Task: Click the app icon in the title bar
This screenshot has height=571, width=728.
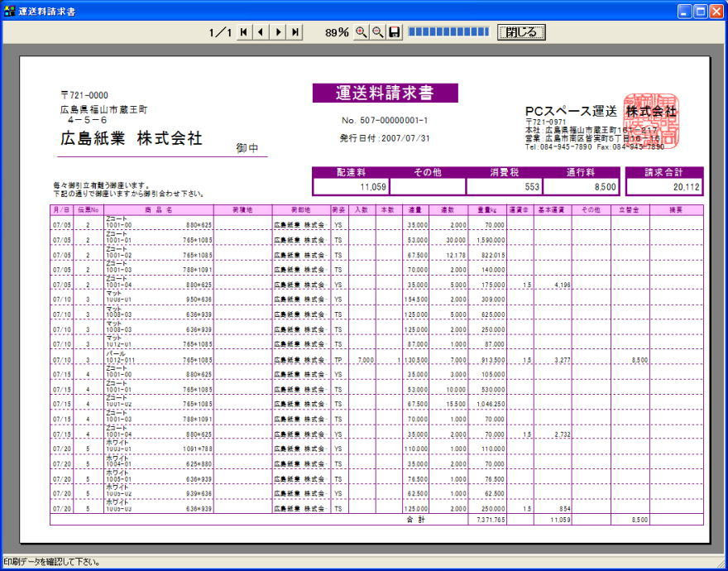Action: point(9,12)
